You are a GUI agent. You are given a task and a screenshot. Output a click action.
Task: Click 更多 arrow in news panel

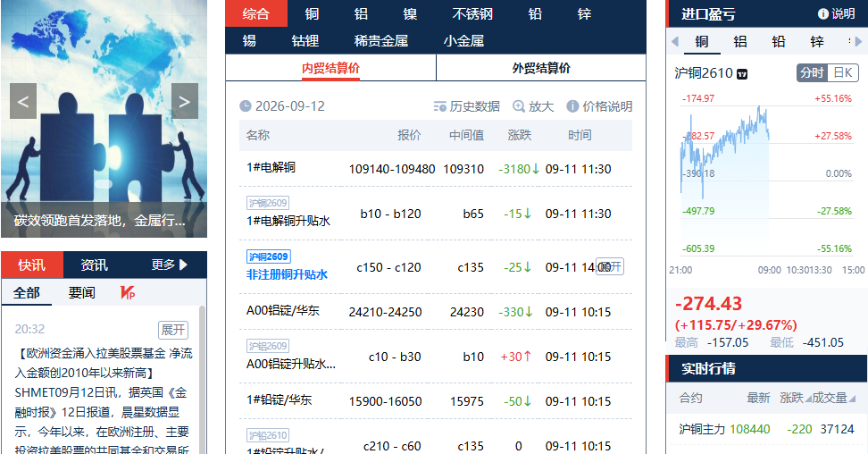[183, 265]
